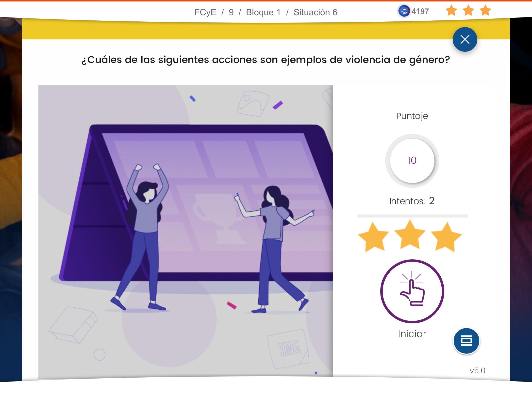The image size is (532, 399).
Task: Open the blue layout menu button
Action: 466,341
